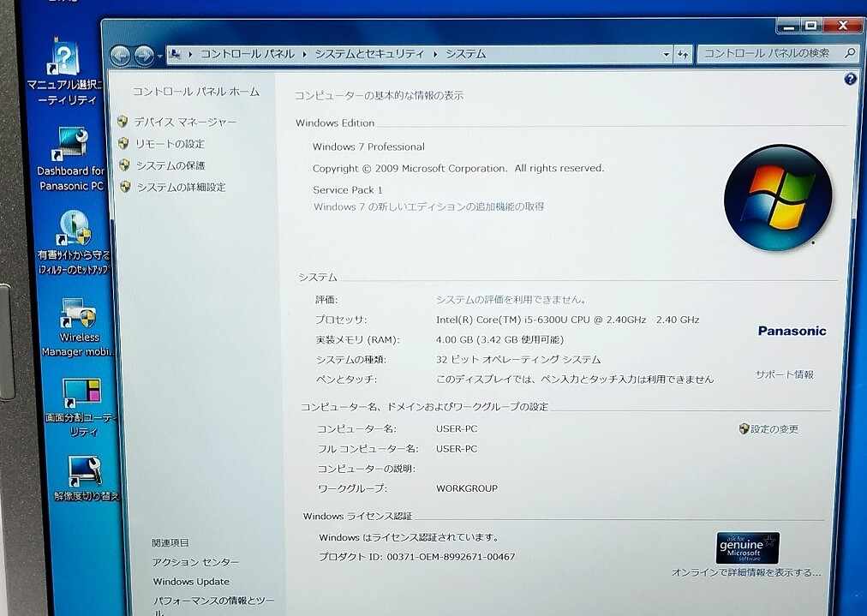Click the shield icon beside システムの保護
Image resolution: width=867 pixels, height=616 pixels.
(x=125, y=164)
